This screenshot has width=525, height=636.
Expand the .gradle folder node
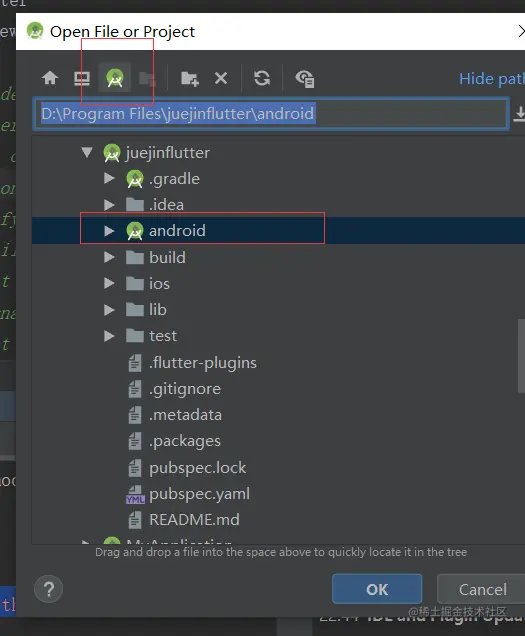point(109,178)
